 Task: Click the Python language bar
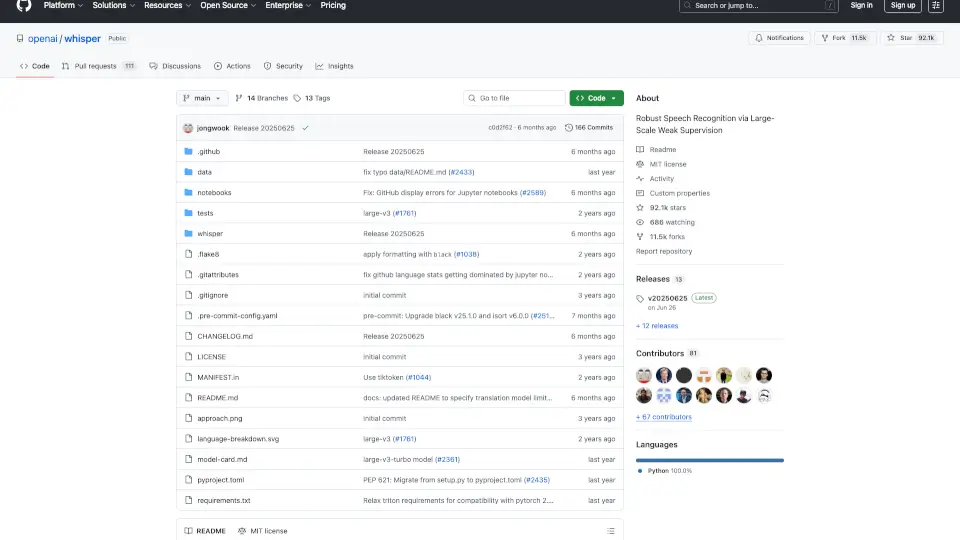710,460
